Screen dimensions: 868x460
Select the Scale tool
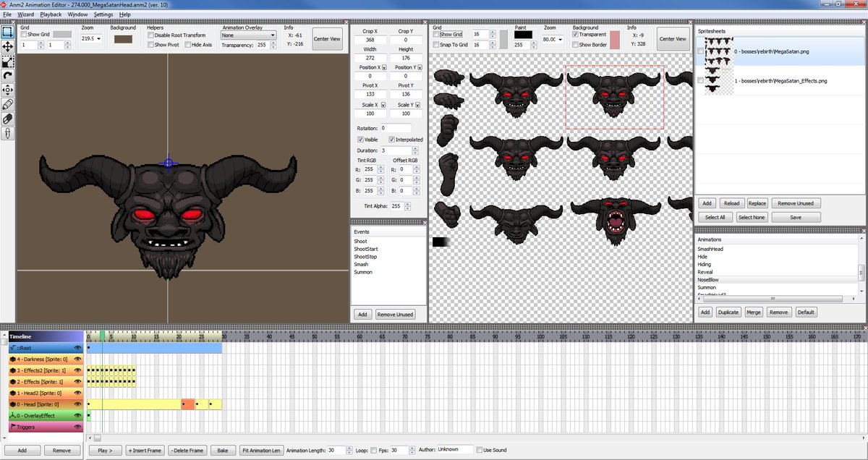[x=7, y=61]
